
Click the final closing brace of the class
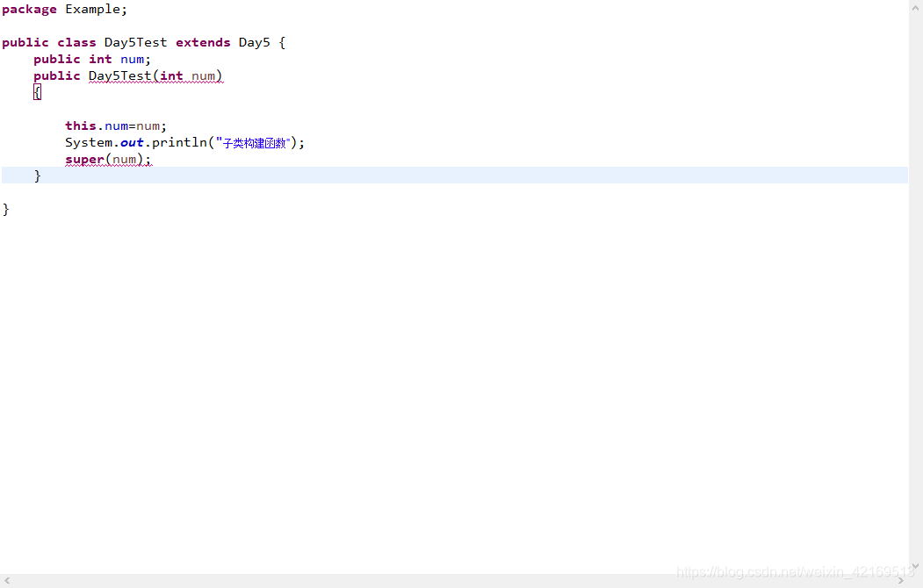[5, 209]
